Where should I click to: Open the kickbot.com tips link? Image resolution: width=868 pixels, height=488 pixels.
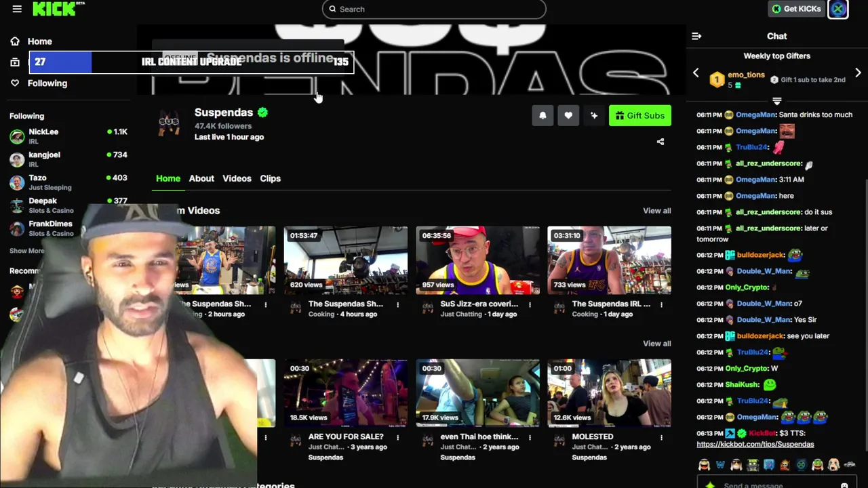click(x=755, y=445)
